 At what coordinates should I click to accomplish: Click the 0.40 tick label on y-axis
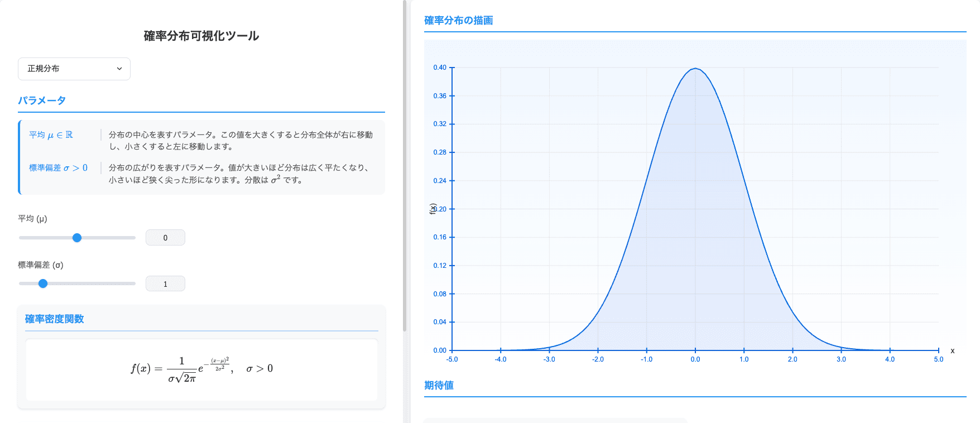[x=440, y=68]
